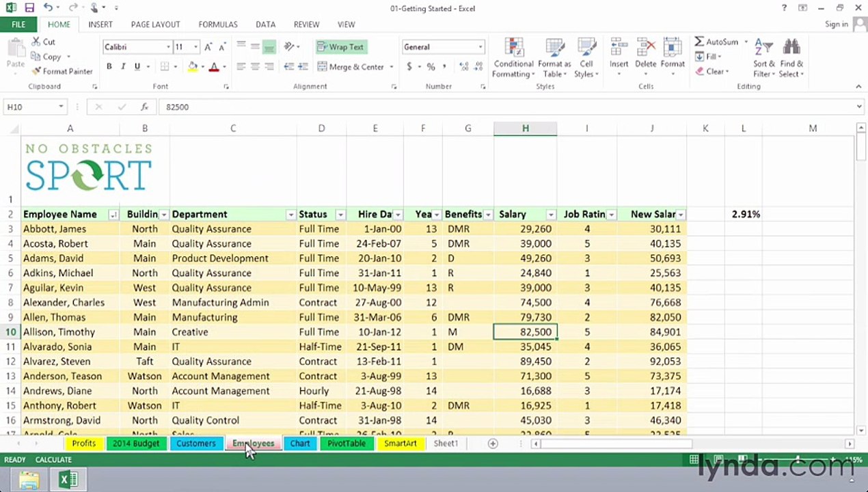Expand the formula bar chevron
This screenshot has height=492, width=868.
point(859,107)
